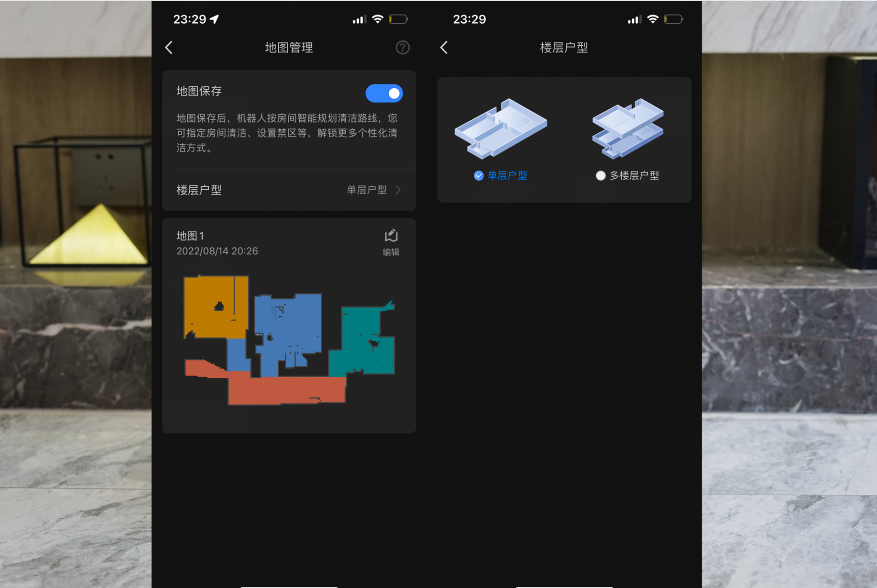
Task: Tap the 单层户型 value in 楼层户型 row
Action: (x=366, y=190)
